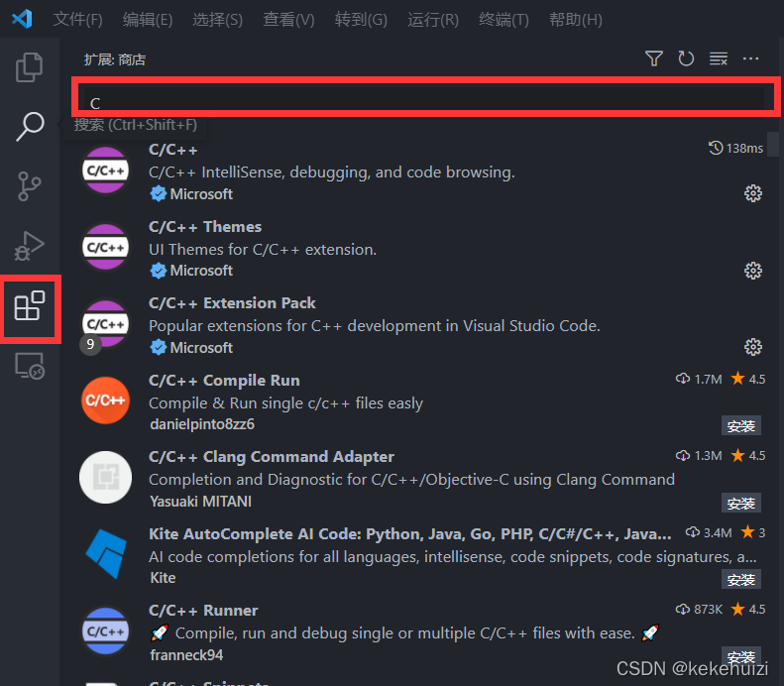Click the C/C++ Themes extension icon
The width and height of the screenshot is (784, 686).
point(105,247)
